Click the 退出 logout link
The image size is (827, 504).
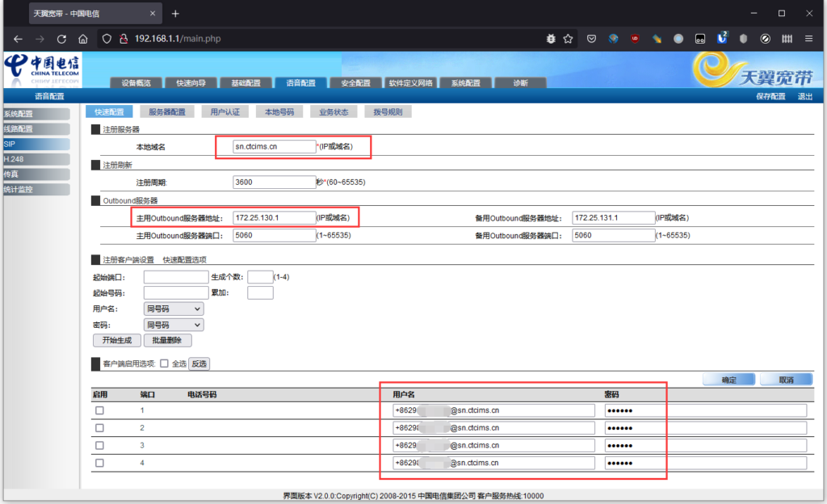[805, 96]
